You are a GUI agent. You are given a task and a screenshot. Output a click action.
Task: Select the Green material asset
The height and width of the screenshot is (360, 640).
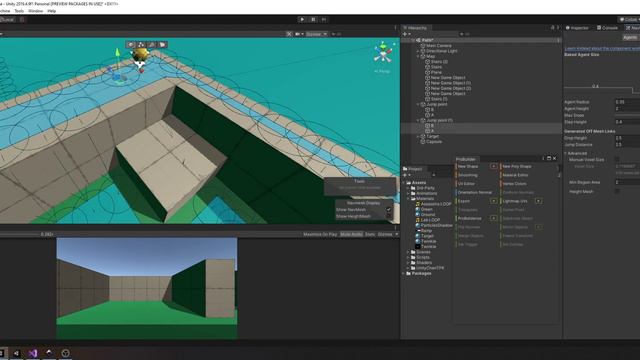tap(426, 209)
